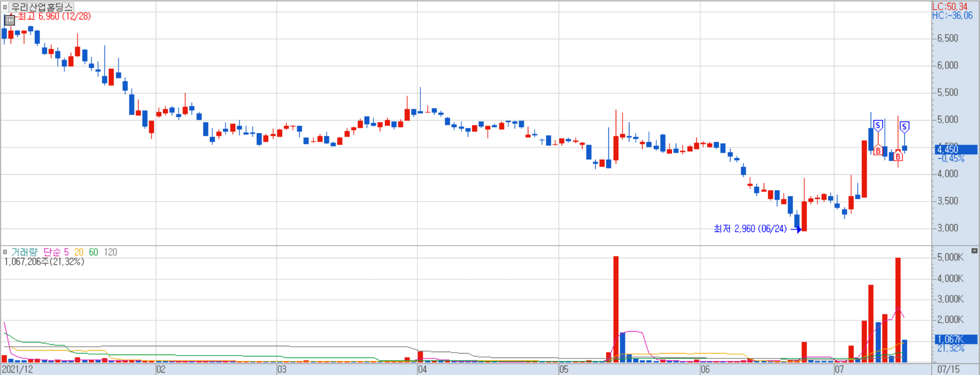Click the 05 month axis label
Image resolution: width=980 pixels, height=375 pixels.
564,370
